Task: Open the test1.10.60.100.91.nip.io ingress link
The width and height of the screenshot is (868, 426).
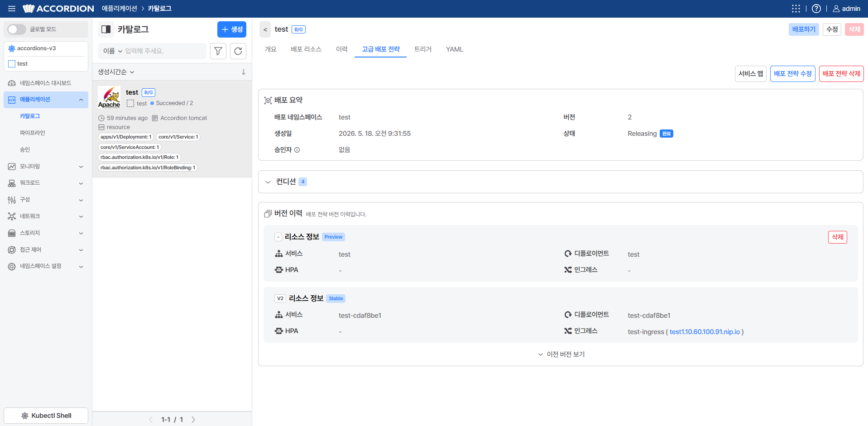Action: (x=705, y=332)
